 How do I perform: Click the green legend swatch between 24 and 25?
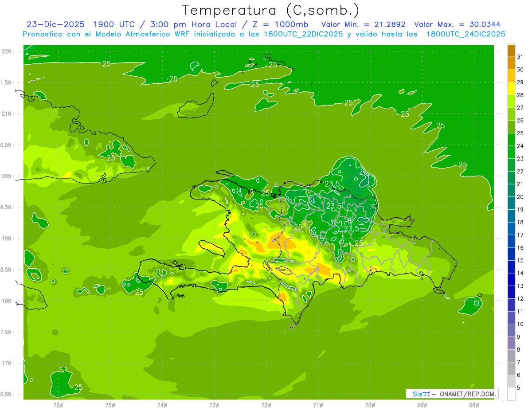(511, 140)
